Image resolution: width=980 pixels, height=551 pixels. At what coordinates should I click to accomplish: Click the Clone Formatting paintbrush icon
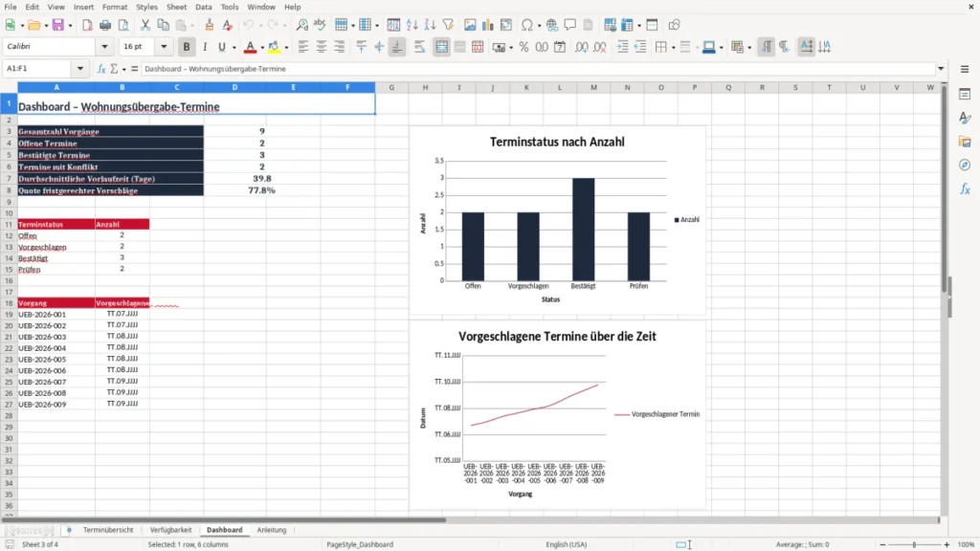point(210,25)
